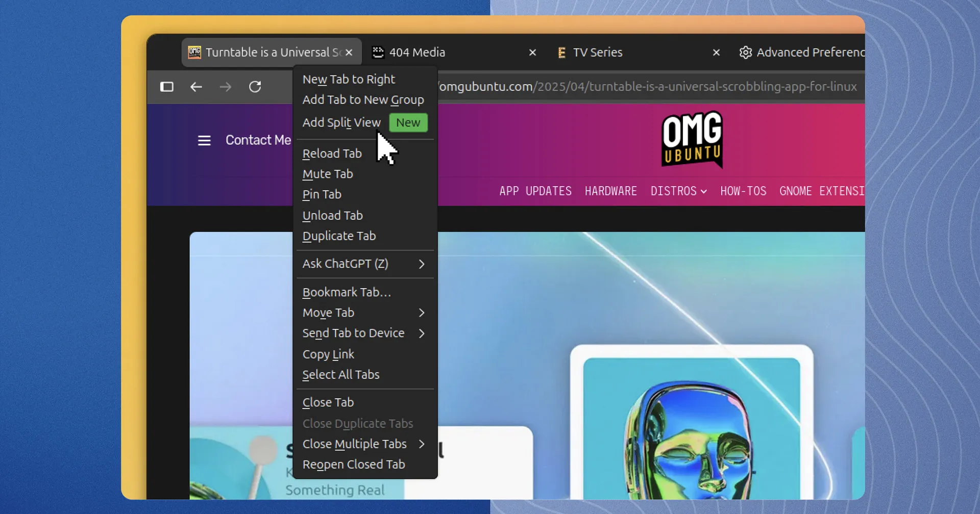Open the Advanced Preferences gear icon
This screenshot has width=980, height=514.
745,52
